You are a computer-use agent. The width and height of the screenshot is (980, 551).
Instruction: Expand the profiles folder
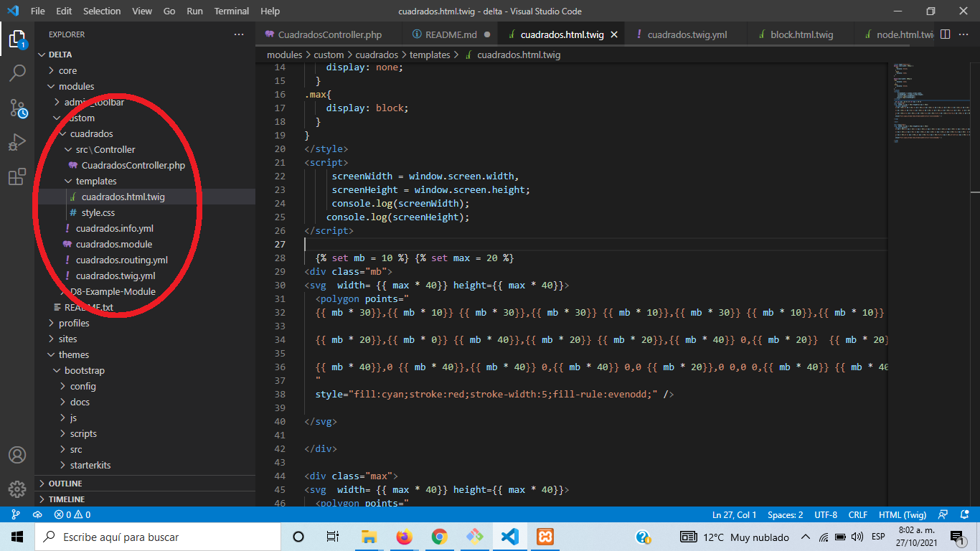(145, 323)
